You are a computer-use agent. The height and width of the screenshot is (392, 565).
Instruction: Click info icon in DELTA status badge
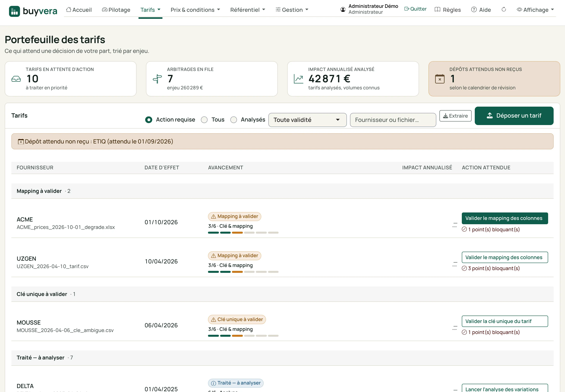pos(213,383)
